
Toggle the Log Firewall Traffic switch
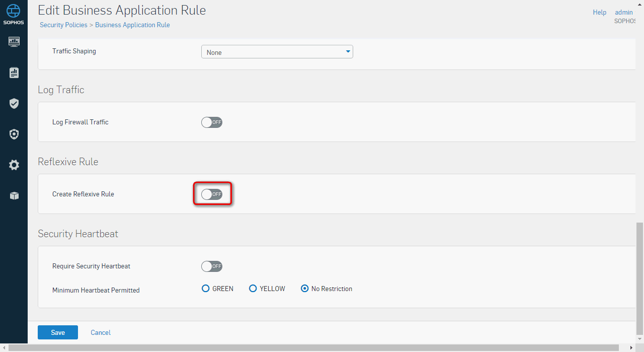(212, 122)
